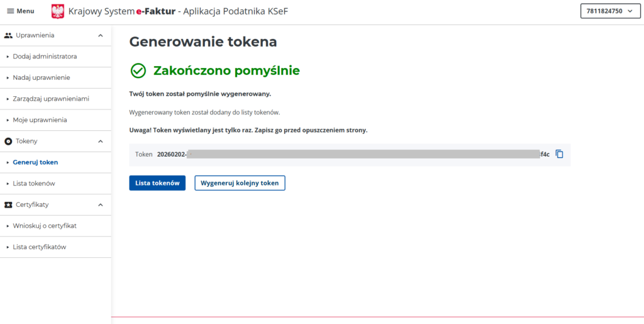644x324 pixels.
Task: Click Wygeneruj kolejny token button
Action: pos(240,183)
